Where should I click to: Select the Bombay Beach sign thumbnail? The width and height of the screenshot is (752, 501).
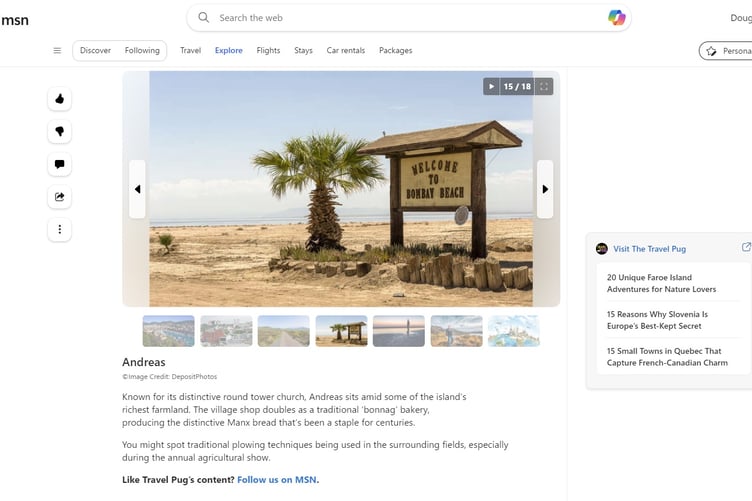(341, 331)
